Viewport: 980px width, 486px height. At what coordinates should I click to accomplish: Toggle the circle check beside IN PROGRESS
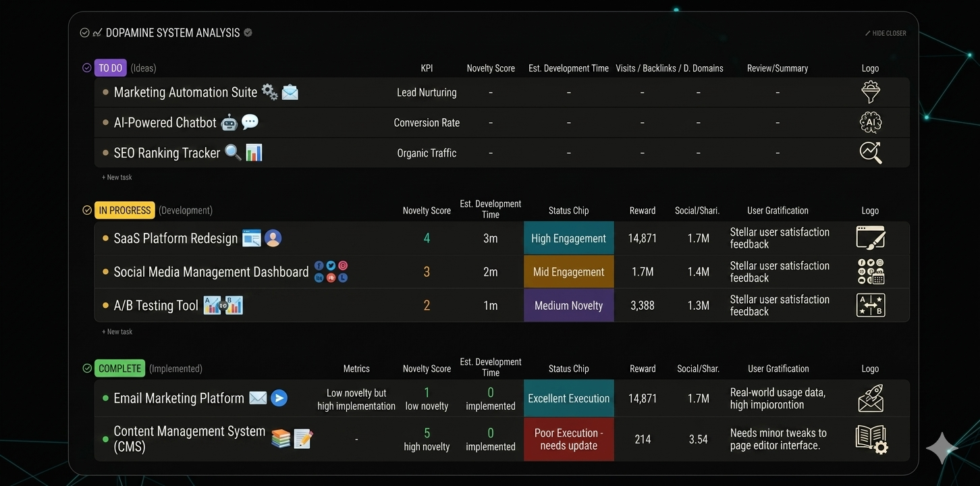pos(86,211)
